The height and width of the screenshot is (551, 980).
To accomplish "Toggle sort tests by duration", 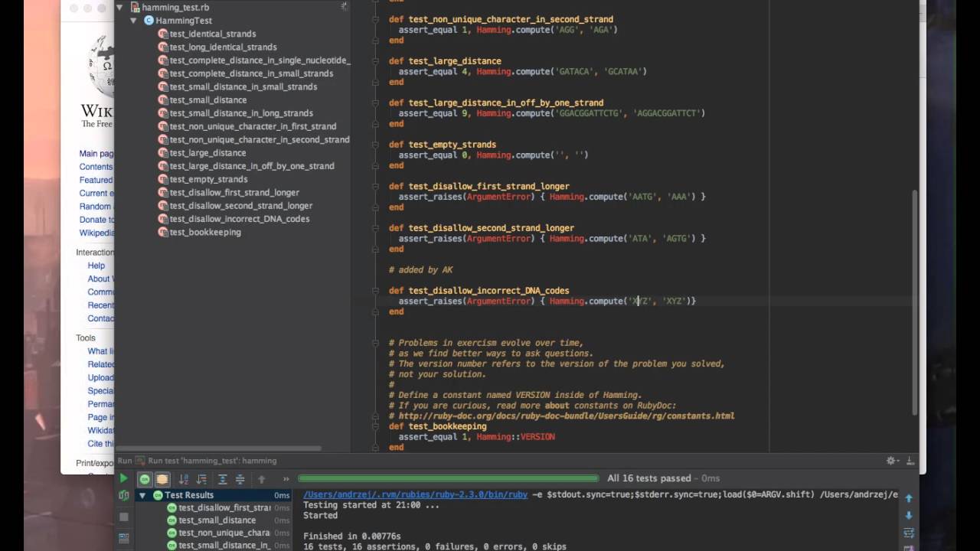I will pos(201,479).
